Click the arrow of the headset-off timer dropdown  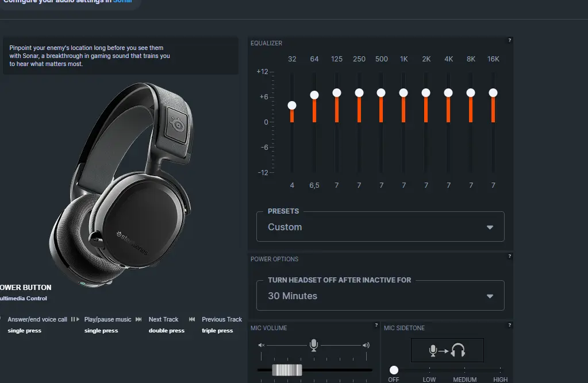(490, 296)
